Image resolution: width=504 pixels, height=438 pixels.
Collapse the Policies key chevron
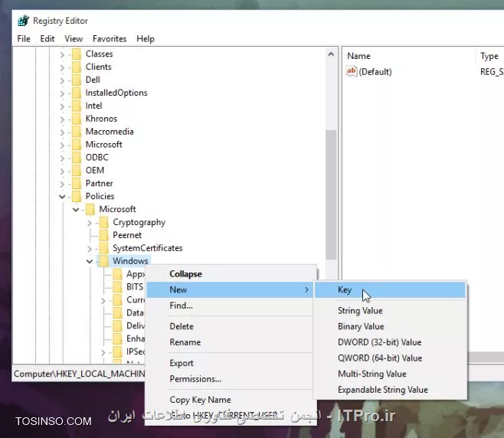[x=62, y=196]
